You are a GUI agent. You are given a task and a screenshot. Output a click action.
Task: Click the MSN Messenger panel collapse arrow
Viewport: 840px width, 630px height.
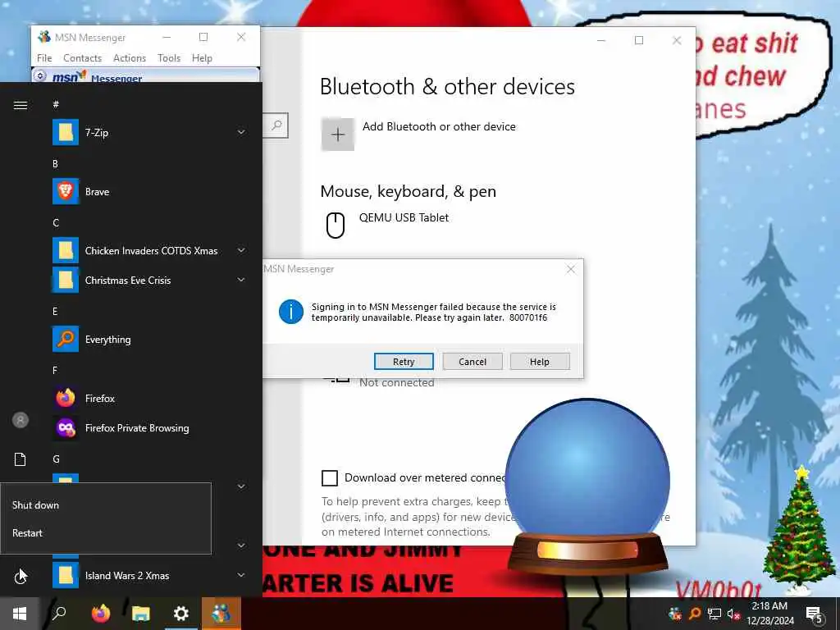pyautogui.click(x=40, y=75)
